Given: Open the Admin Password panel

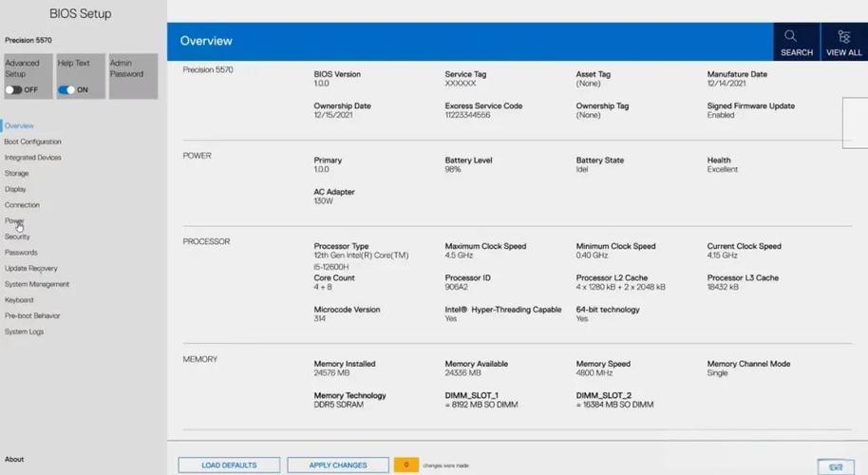Looking at the screenshot, I should click(x=133, y=75).
